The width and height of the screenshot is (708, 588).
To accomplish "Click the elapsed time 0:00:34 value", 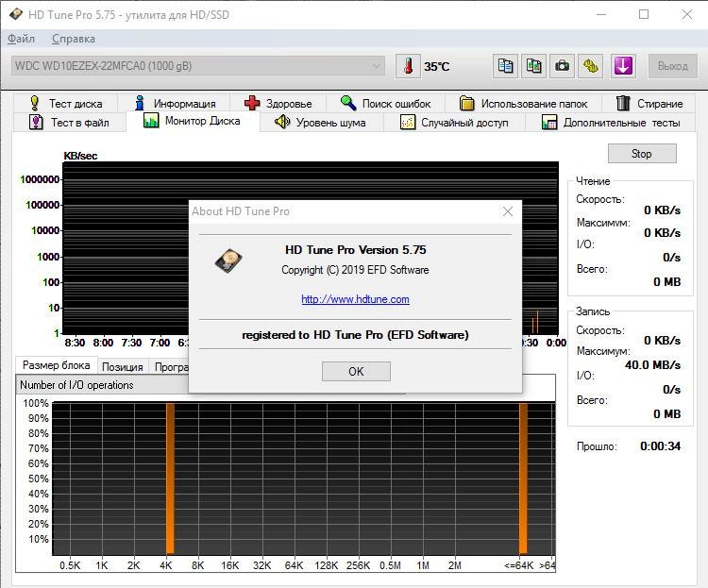I will [660, 446].
